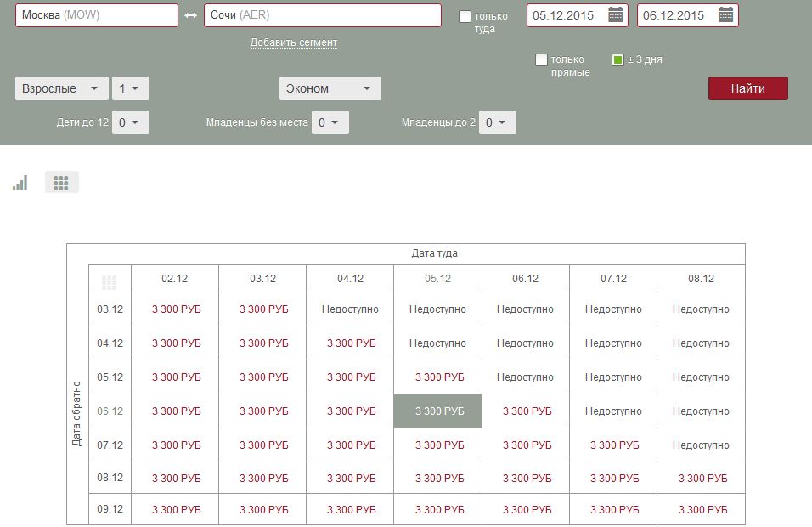Enable 'только прямые' direct flights checkbox
812x527 pixels.
coord(541,60)
